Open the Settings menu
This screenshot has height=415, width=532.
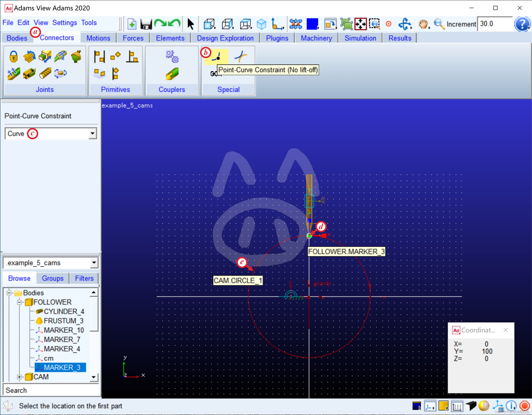coord(65,23)
